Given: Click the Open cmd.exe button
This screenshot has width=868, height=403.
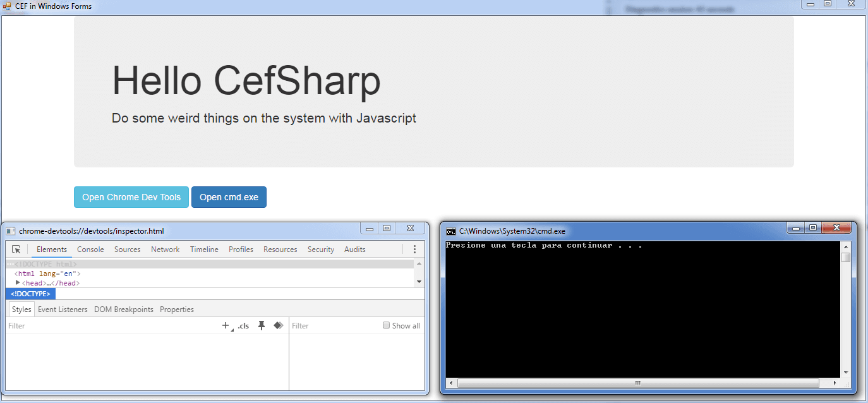Looking at the screenshot, I should pyautogui.click(x=229, y=196).
